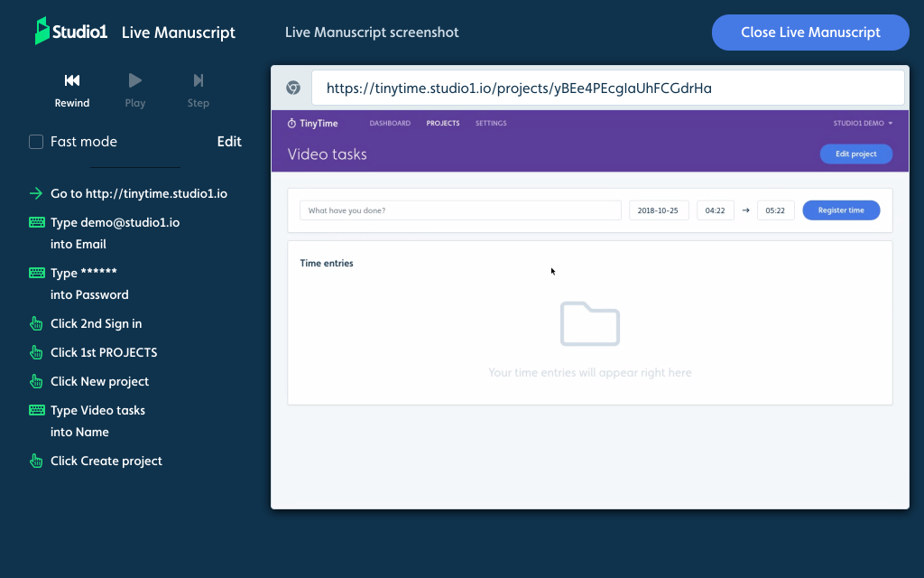
Task: Enable the Fast mode checkbox
Action: coord(36,142)
